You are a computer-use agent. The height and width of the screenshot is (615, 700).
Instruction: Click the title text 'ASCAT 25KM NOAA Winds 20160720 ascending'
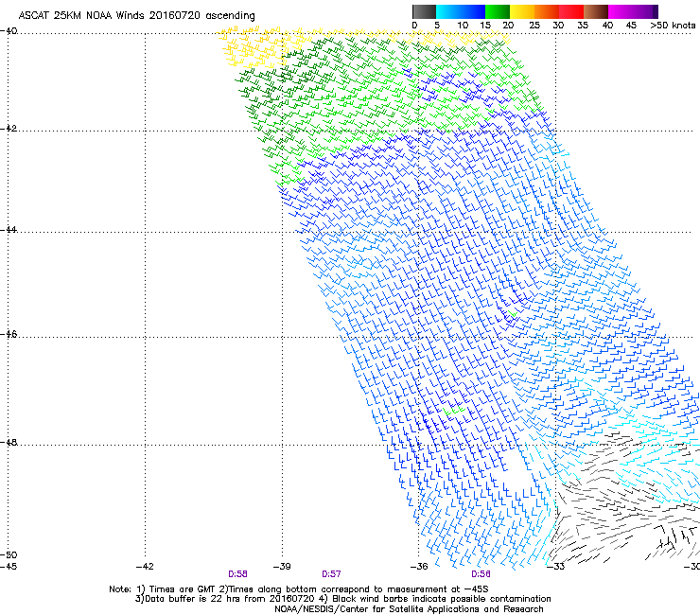click(136, 16)
